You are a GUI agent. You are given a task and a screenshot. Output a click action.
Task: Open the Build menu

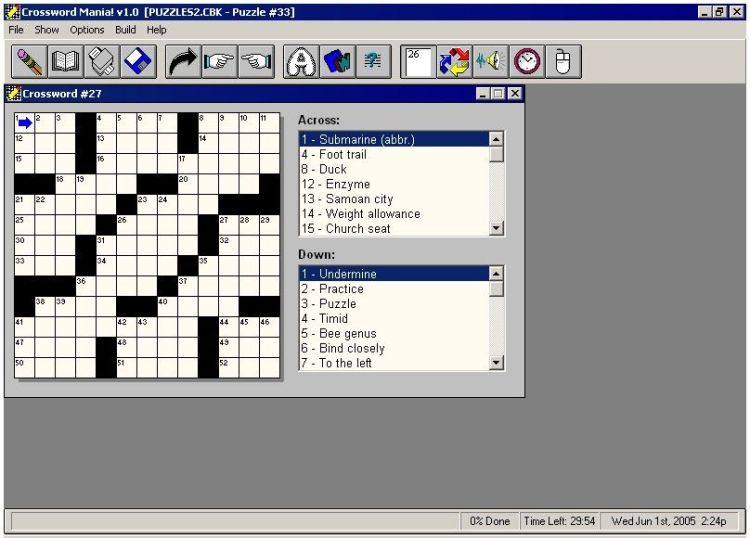coord(125,30)
